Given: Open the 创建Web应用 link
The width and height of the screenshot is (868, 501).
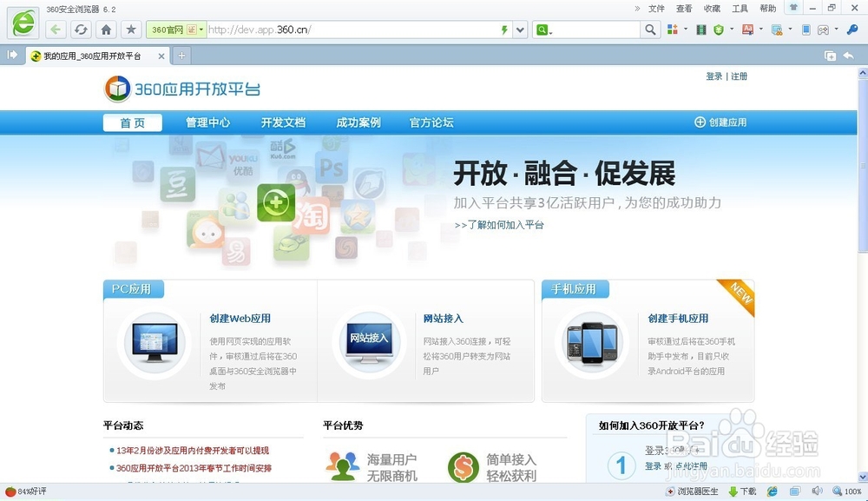Looking at the screenshot, I should pos(240,319).
